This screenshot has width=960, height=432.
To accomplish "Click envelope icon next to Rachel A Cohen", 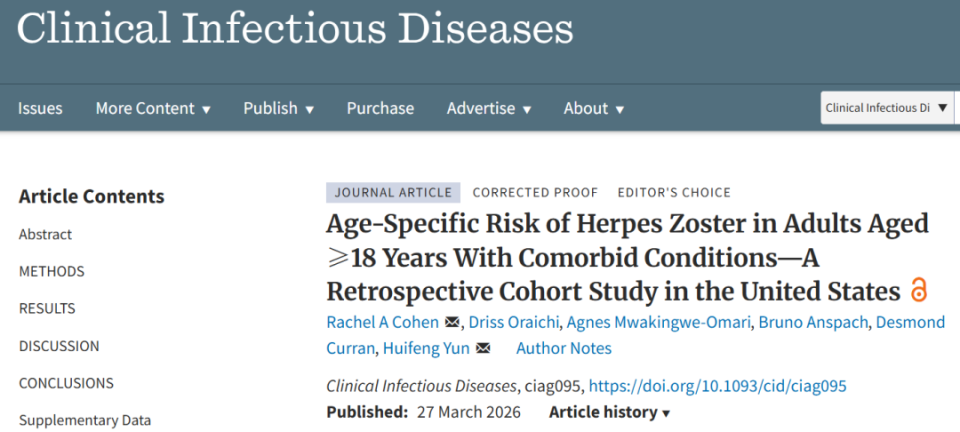I will point(452,322).
